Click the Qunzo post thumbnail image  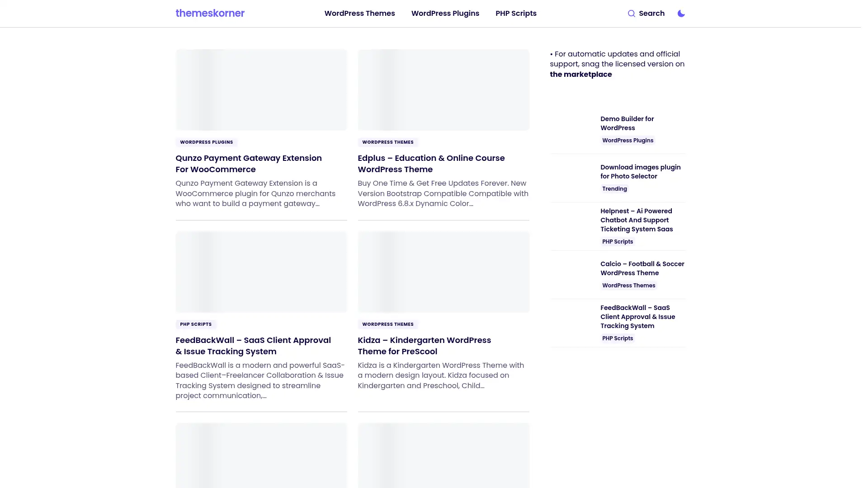click(261, 89)
